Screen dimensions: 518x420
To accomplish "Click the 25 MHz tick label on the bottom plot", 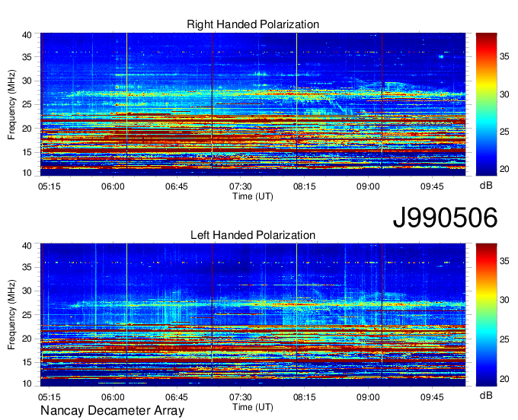I will pyautogui.click(x=27, y=315).
